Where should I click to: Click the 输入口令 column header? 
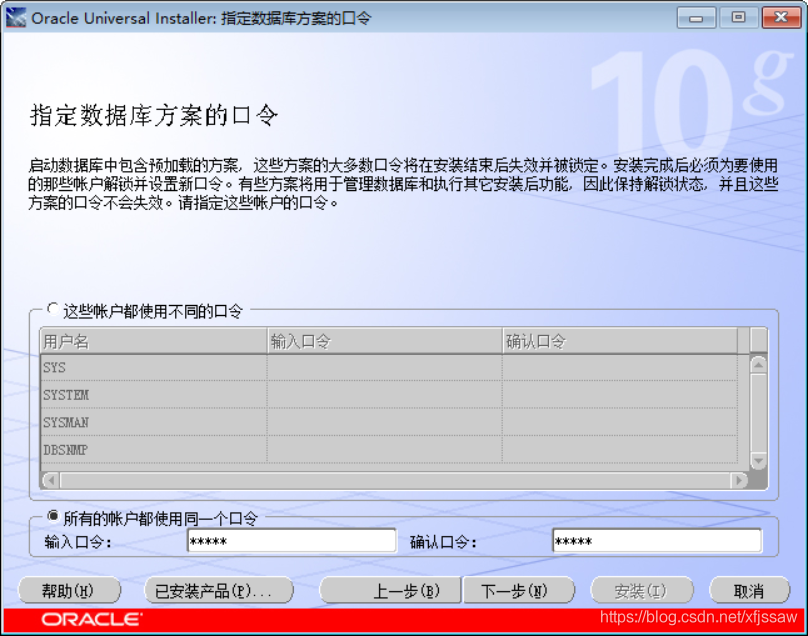pyautogui.click(x=384, y=341)
